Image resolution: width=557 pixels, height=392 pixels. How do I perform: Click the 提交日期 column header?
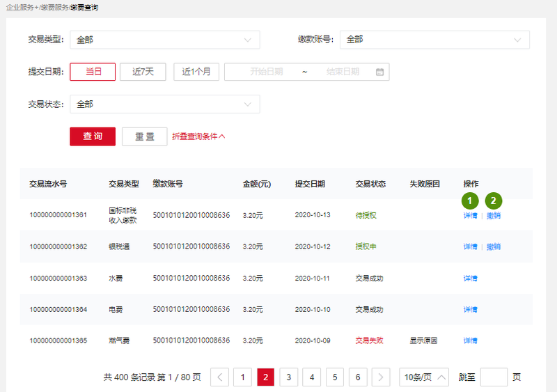(310, 184)
